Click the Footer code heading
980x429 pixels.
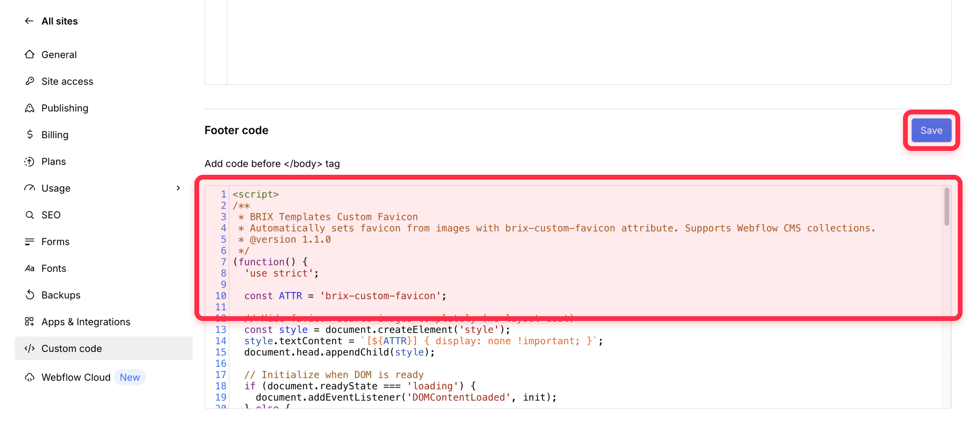tap(236, 130)
